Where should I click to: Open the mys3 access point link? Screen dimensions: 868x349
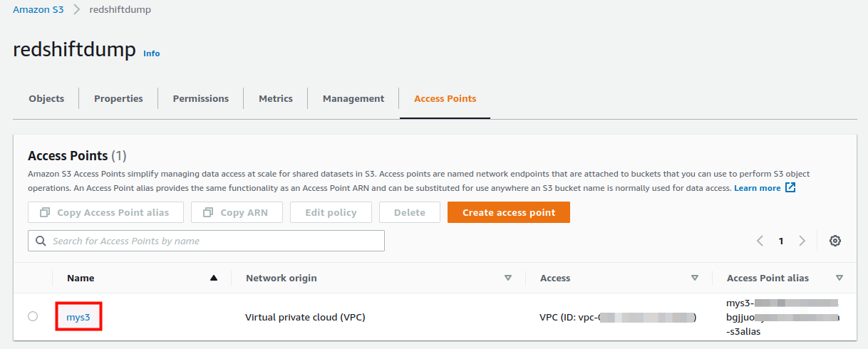coord(78,317)
